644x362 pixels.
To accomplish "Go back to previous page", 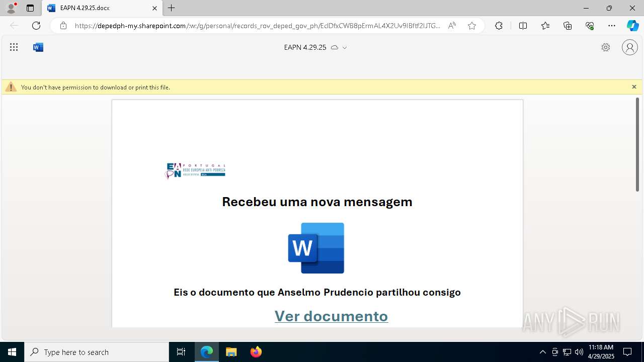I will (14, 26).
